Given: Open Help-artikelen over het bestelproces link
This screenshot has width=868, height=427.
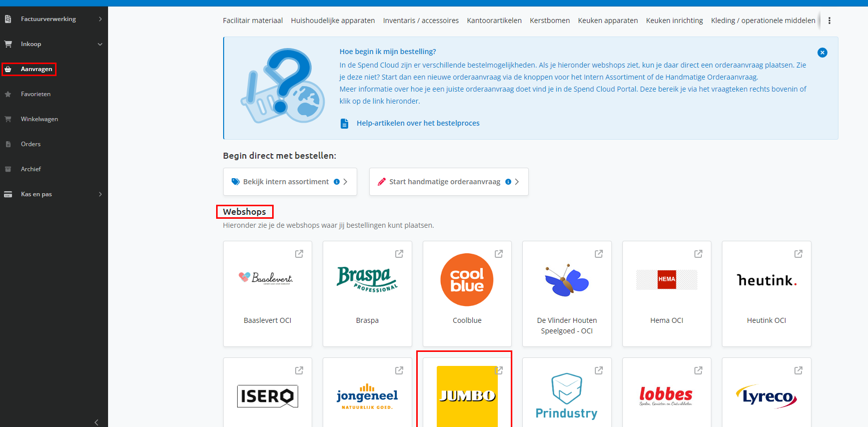Looking at the screenshot, I should tap(418, 123).
